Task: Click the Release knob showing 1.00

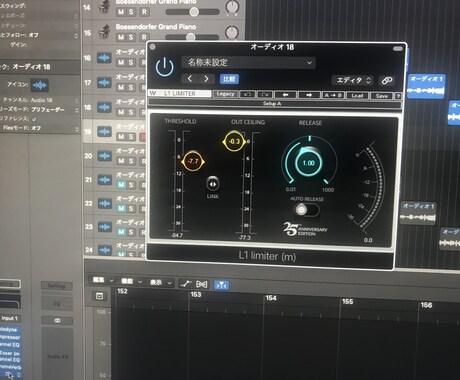Action: (308, 163)
